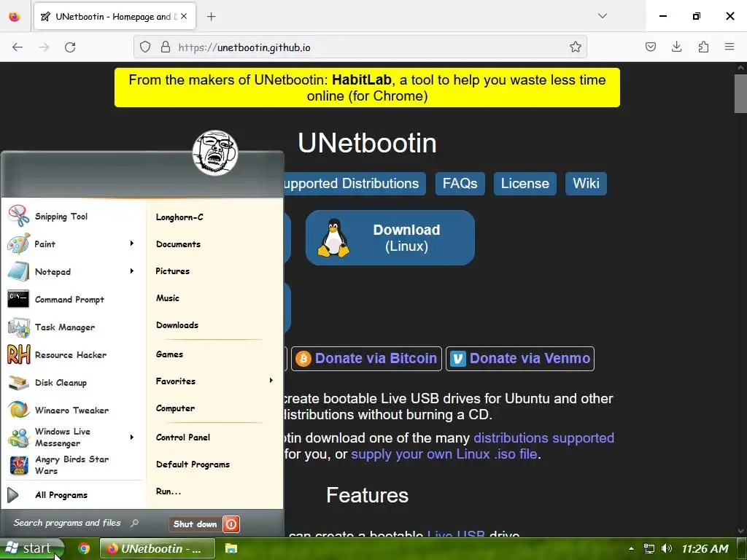
Task: Click the 11:26 AM taskbar clock
Action: click(x=705, y=548)
